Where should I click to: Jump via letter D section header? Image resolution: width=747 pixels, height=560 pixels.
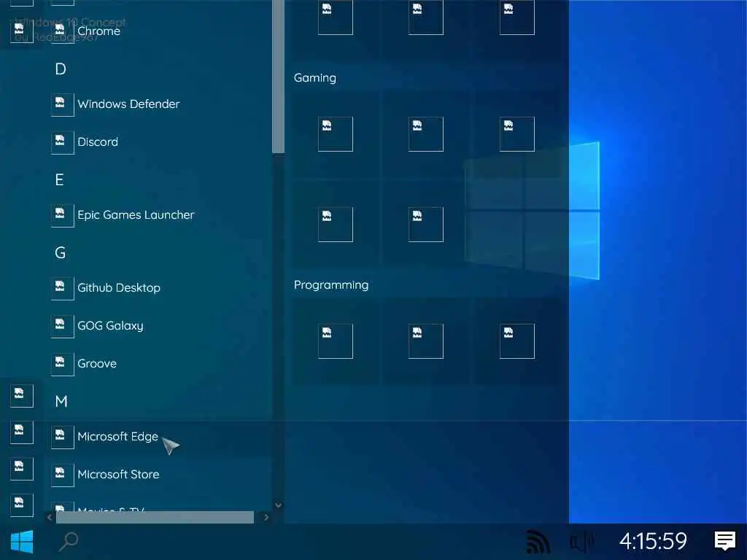(61, 69)
